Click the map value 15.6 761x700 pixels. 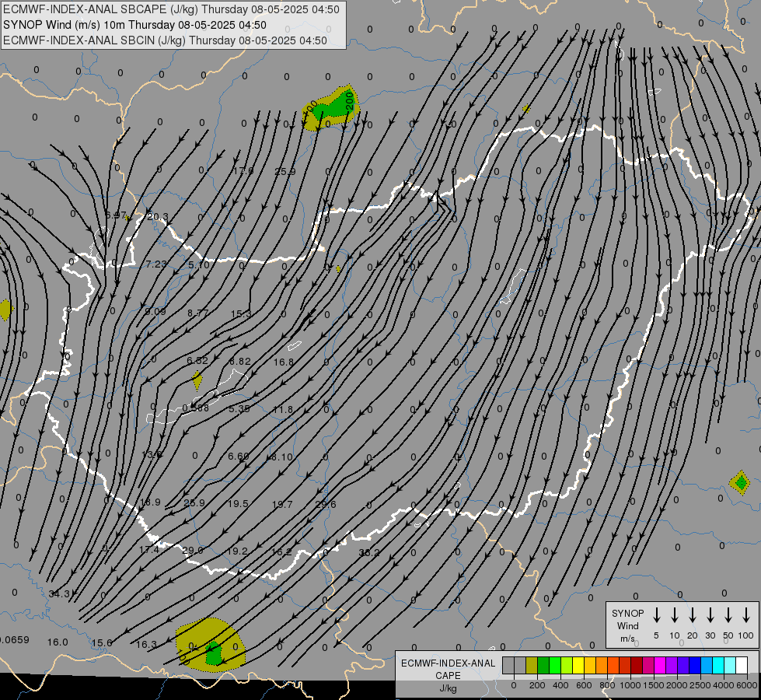pyautogui.click(x=102, y=642)
